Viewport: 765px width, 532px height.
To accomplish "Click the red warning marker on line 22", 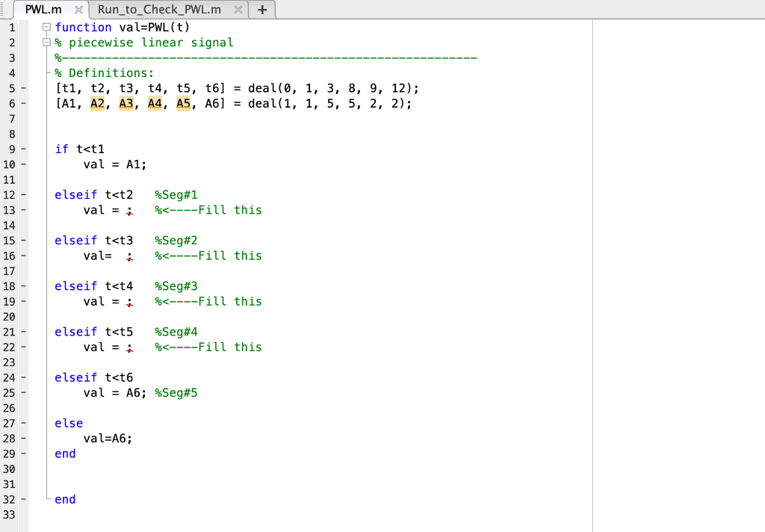I will click(x=128, y=347).
